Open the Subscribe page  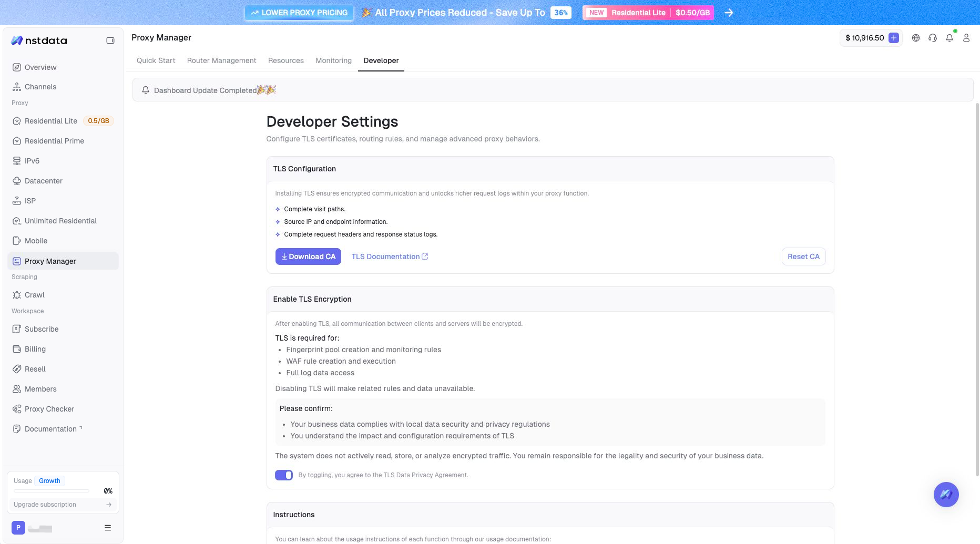[x=63, y=329]
